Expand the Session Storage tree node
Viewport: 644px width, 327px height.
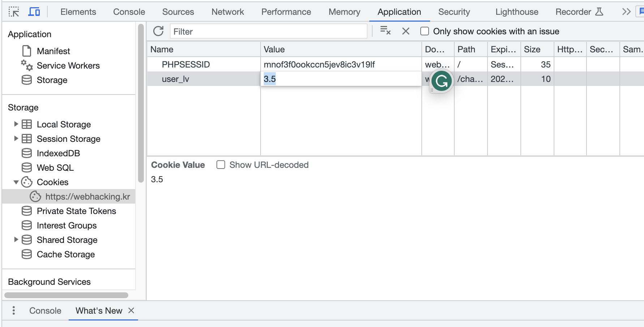[16, 139]
